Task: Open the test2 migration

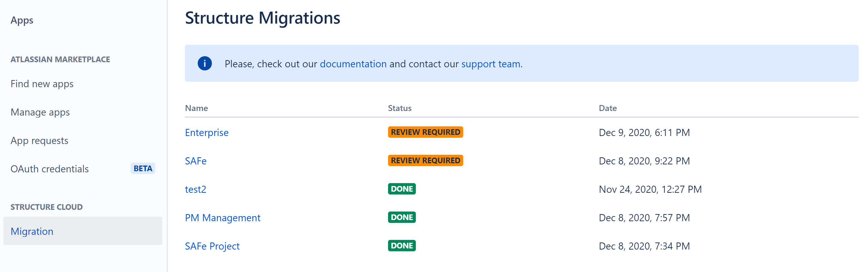Action: pyautogui.click(x=195, y=189)
